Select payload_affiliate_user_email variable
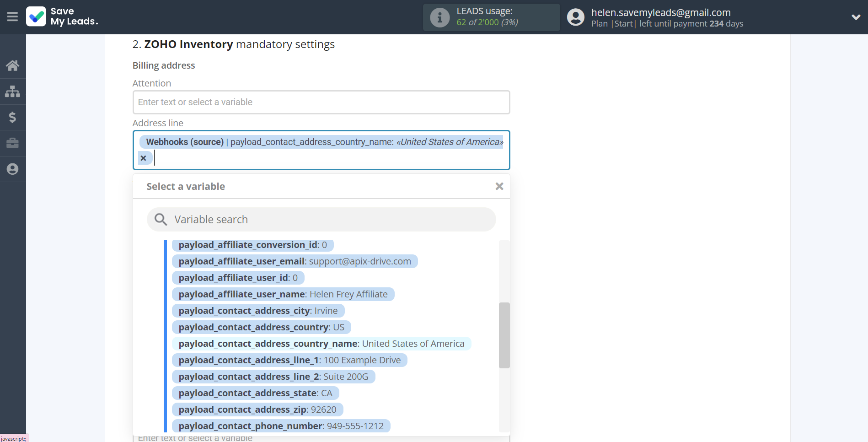868x442 pixels. 295,261
